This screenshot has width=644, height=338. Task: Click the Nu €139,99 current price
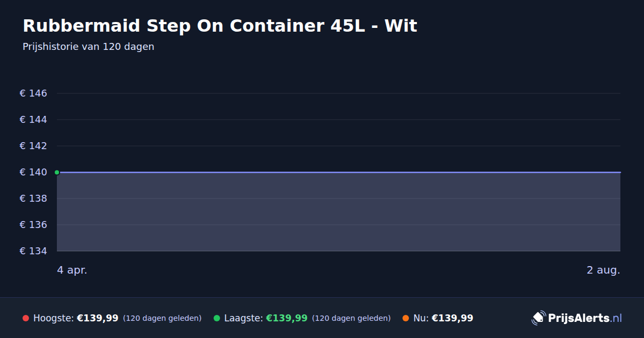(x=452, y=318)
